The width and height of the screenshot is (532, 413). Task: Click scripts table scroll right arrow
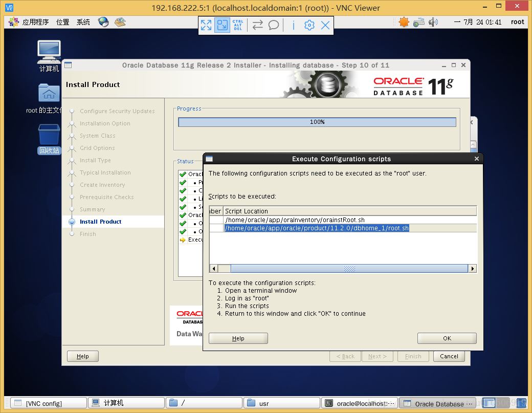click(x=472, y=269)
